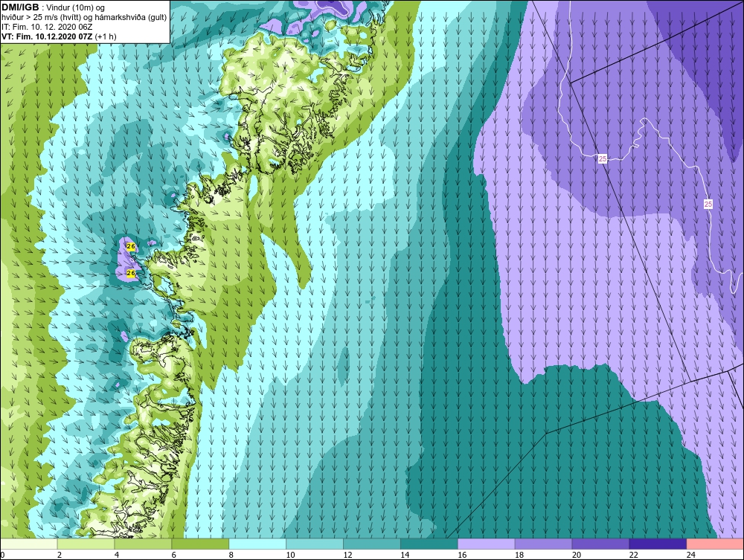Viewport: 744px width, 560px height.
Task: Click the olive 6–8 m/s legend swatch
Action: click(200, 544)
